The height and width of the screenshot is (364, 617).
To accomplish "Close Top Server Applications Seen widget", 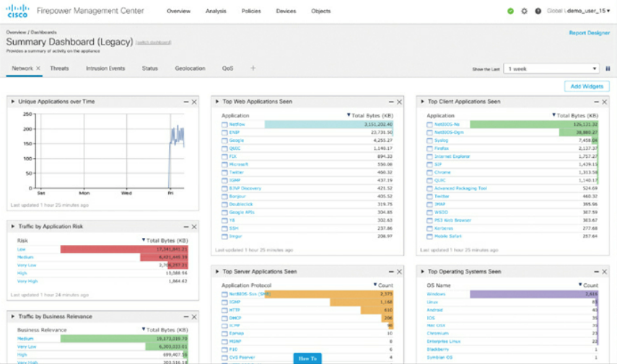I will pyautogui.click(x=399, y=272).
